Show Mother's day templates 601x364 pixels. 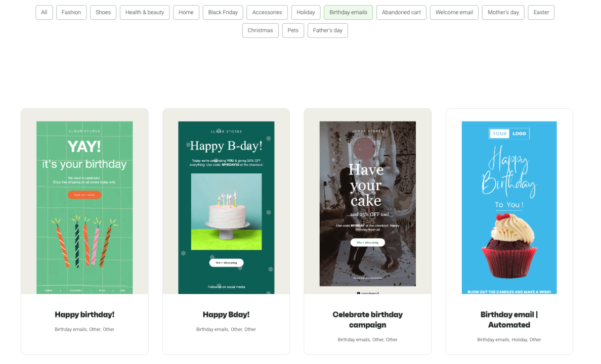(x=503, y=12)
